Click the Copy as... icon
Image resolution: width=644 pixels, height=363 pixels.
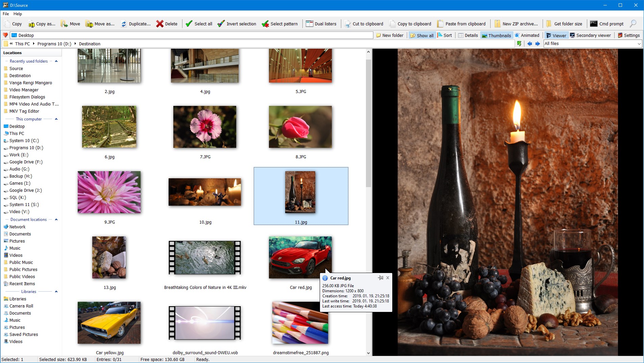pyautogui.click(x=31, y=24)
